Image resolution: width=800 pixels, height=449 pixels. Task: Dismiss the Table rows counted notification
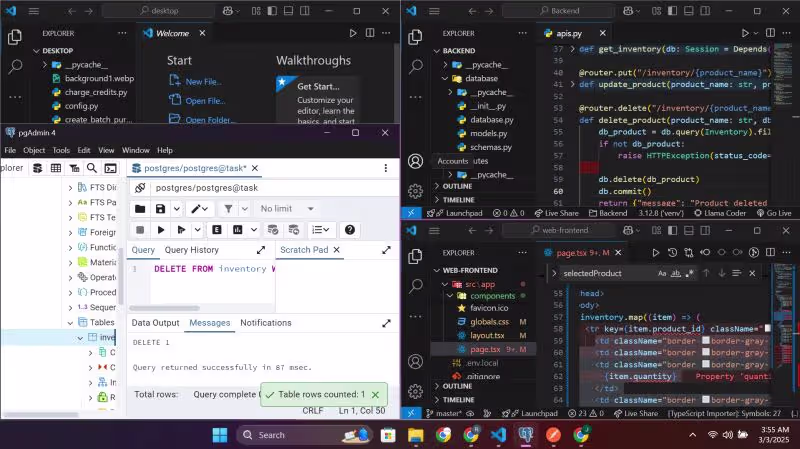[376, 395]
